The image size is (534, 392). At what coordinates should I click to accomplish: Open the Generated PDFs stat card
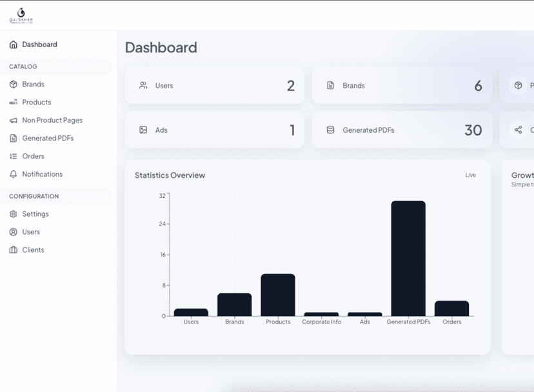[x=402, y=130]
